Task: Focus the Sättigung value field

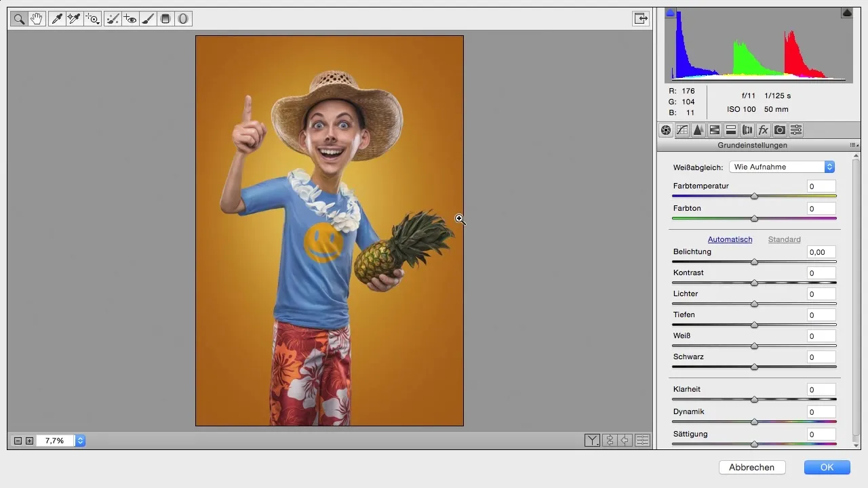Action: [x=821, y=434]
